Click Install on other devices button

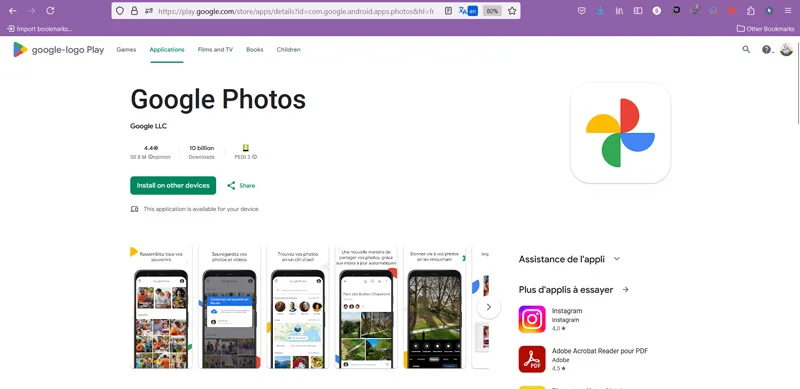[x=173, y=185]
